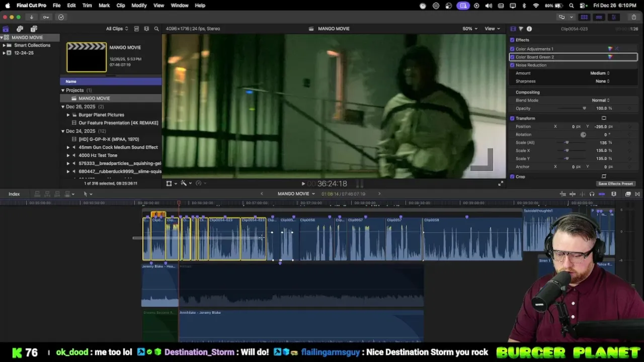This screenshot has height=362, width=644.
Task: Disable the Effects checkbox
Action: click(x=512, y=40)
